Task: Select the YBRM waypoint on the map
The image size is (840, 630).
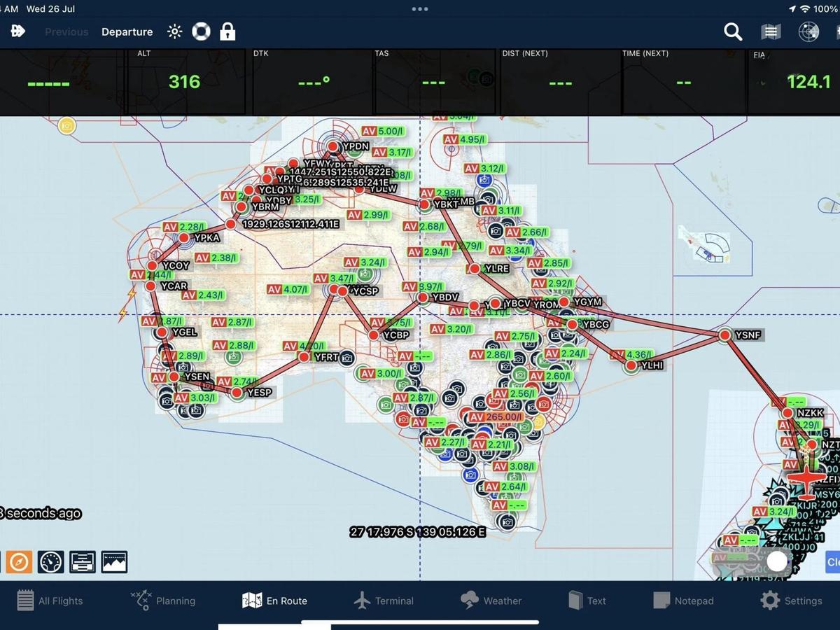Action: [241, 207]
